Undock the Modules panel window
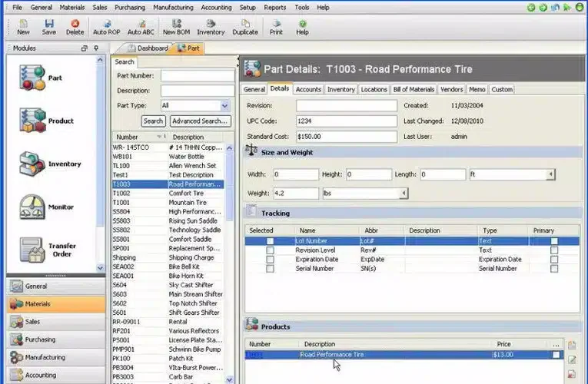Screen dimensions: 588x384 pos(85,48)
